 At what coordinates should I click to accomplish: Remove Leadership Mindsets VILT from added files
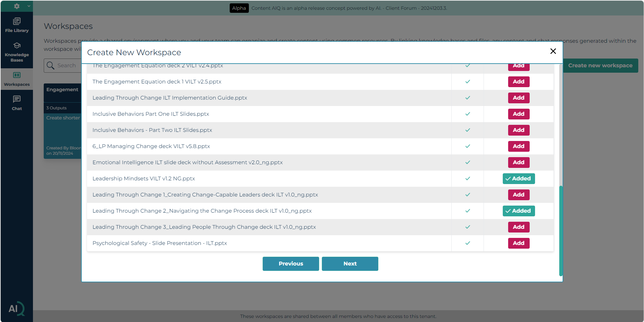pyautogui.click(x=518, y=179)
